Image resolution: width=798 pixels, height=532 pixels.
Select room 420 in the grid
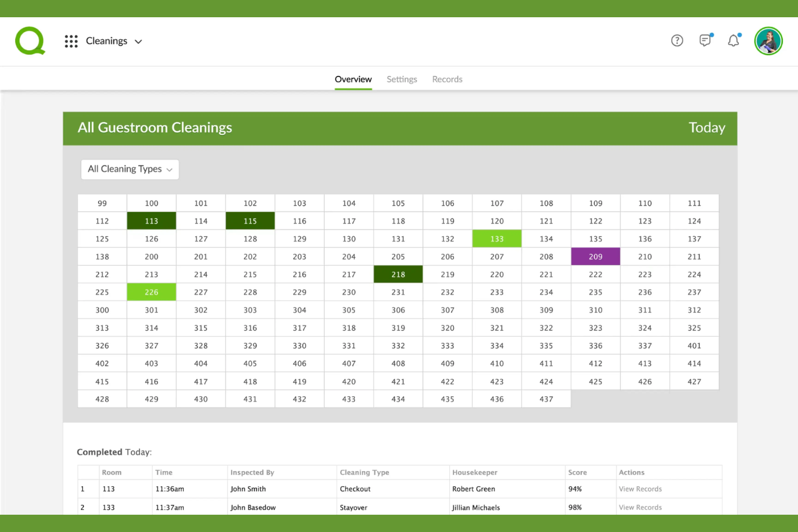[349, 381]
